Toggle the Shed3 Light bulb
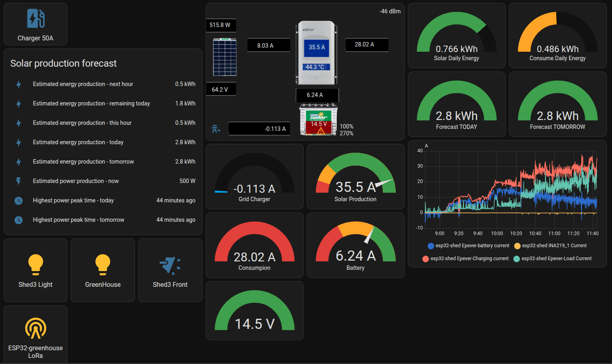Viewport: 612px width, 364px height. (36, 264)
